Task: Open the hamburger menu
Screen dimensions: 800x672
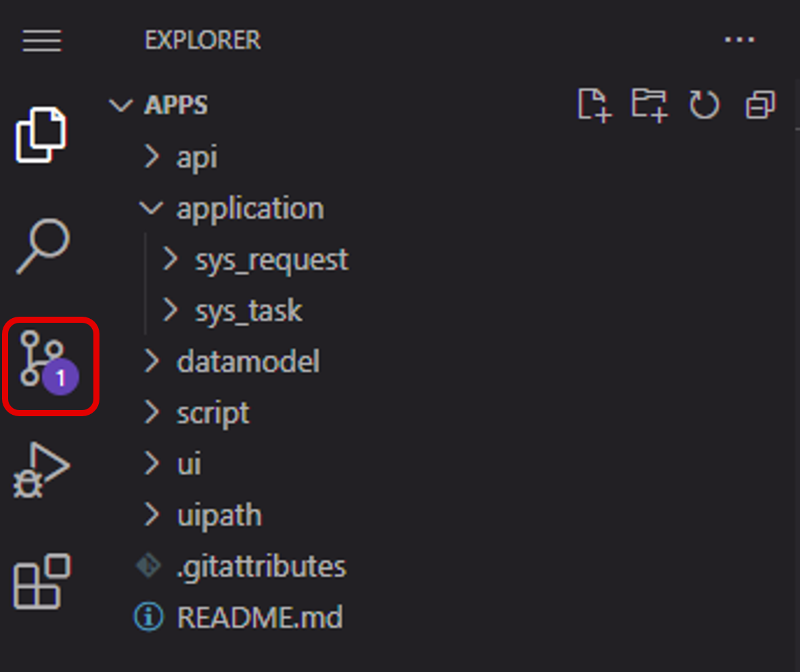Action: (x=42, y=41)
